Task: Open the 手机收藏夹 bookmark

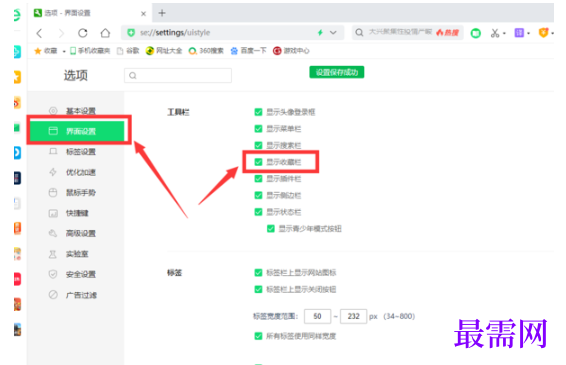Action: [90, 51]
